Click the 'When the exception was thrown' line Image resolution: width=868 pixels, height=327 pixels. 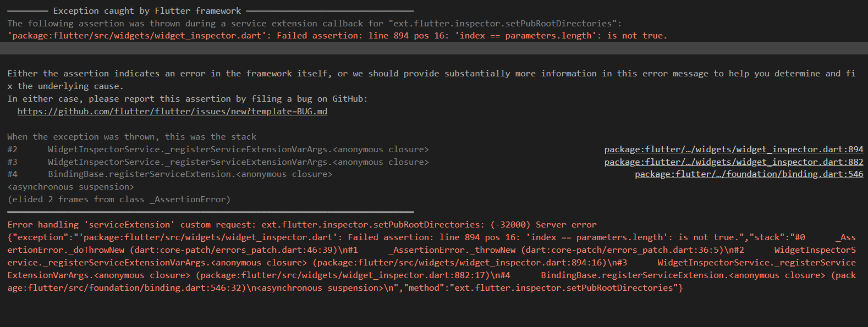pos(132,137)
